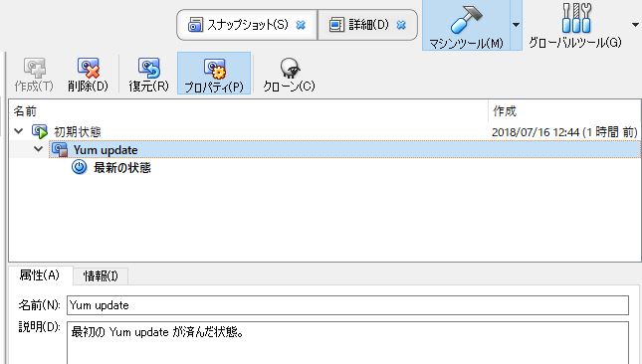Open the 属性(A) tab

[x=40, y=275]
